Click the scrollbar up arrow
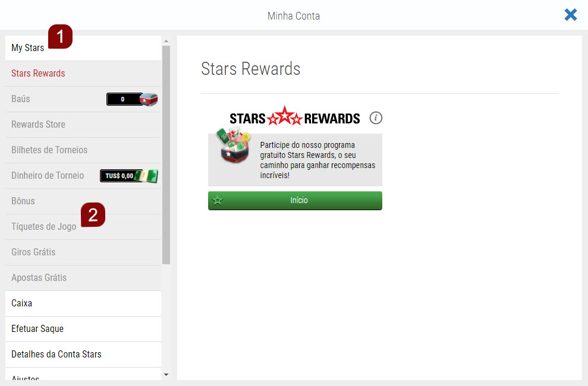 166,41
